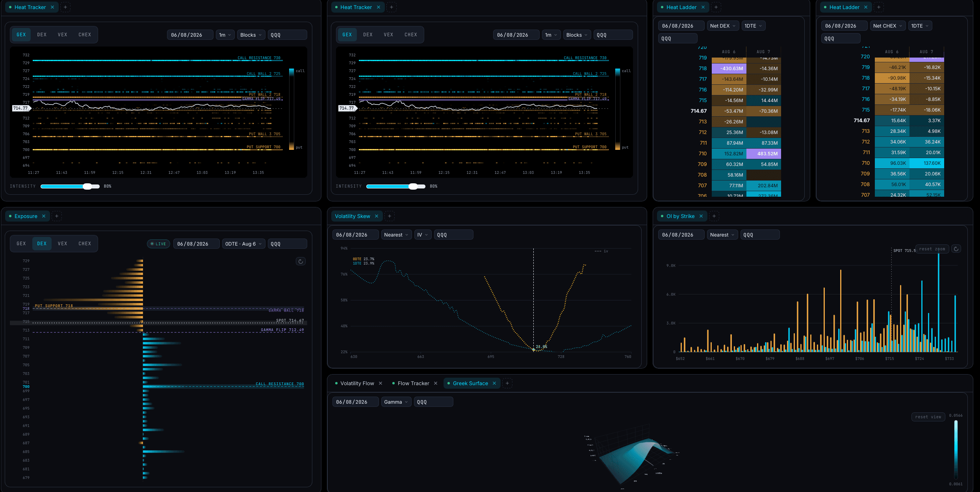Click reset view in Greek Surface
This screenshot has height=492, width=980.
tap(928, 417)
